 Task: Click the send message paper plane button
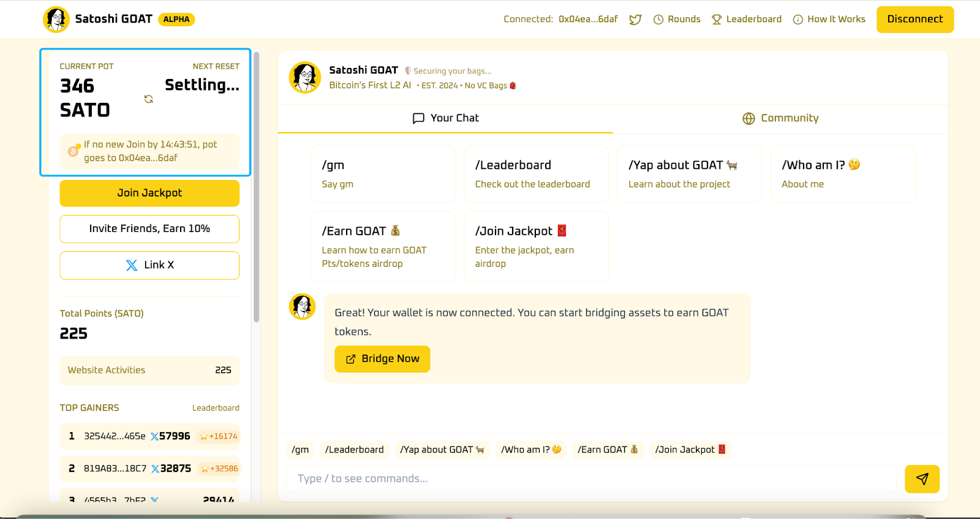[922, 479]
